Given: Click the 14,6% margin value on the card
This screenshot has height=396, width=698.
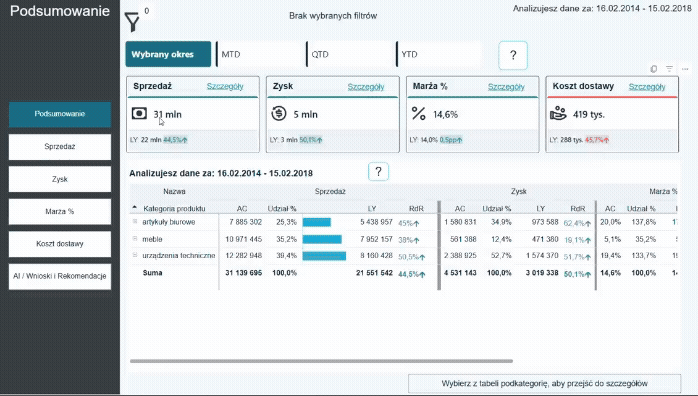Looking at the screenshot, I should (x=445, y=114).
